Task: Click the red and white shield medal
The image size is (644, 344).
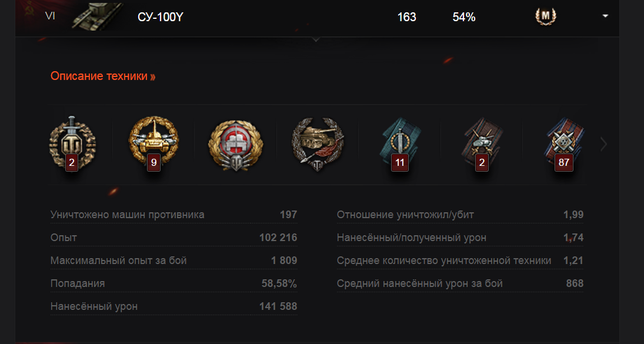Action: pos(235,145)
